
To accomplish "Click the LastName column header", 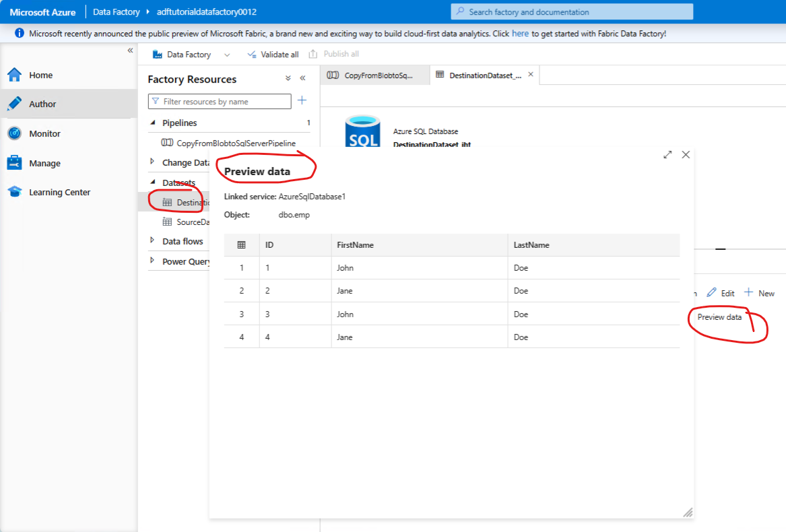I will tap(593, 244).
